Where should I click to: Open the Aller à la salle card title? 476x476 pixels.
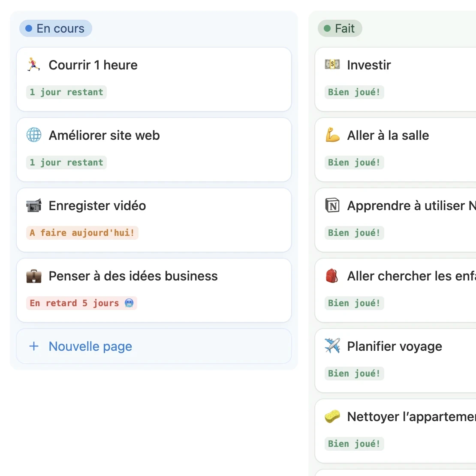(388, 136)
